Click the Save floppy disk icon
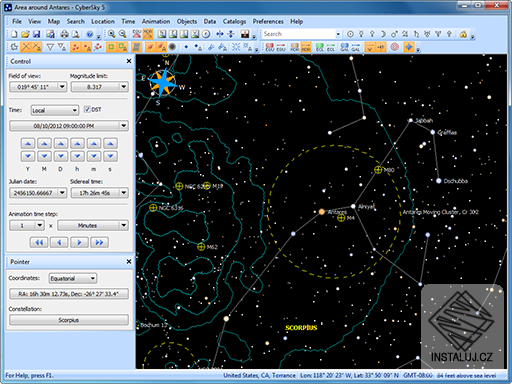512x384 pixels. pos(36,34)
